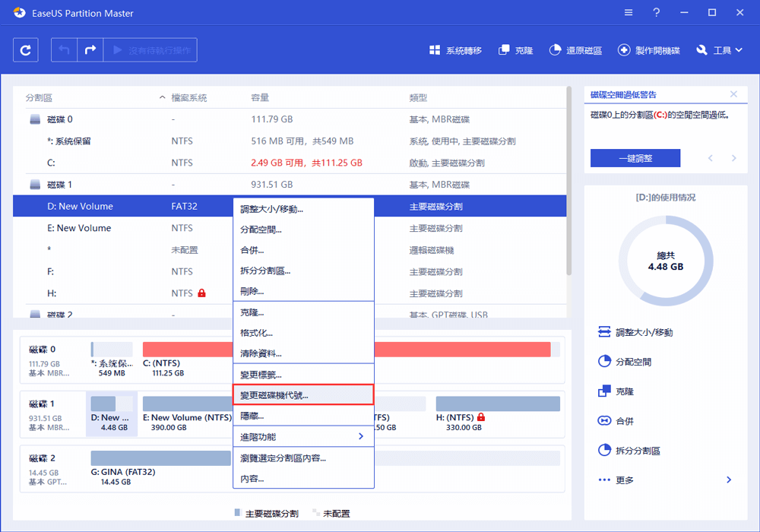Image resolution: width=760 pixels, height=532 pixels.
Task: Expand 更多 options in the right sidebar
Action: [x=665, y=480]
